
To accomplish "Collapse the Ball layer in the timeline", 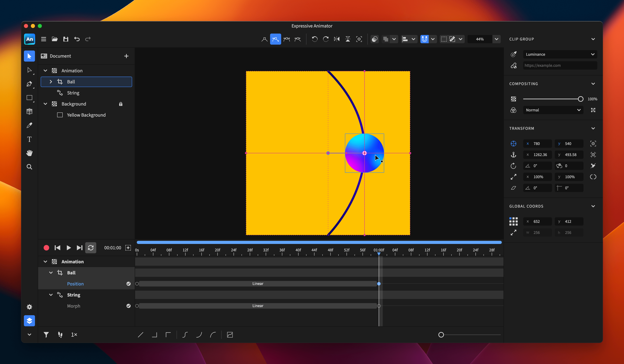I will click(x=51, y=272).
